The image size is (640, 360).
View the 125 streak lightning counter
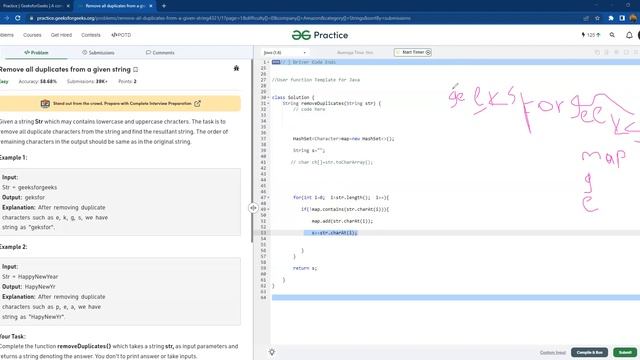591,35
